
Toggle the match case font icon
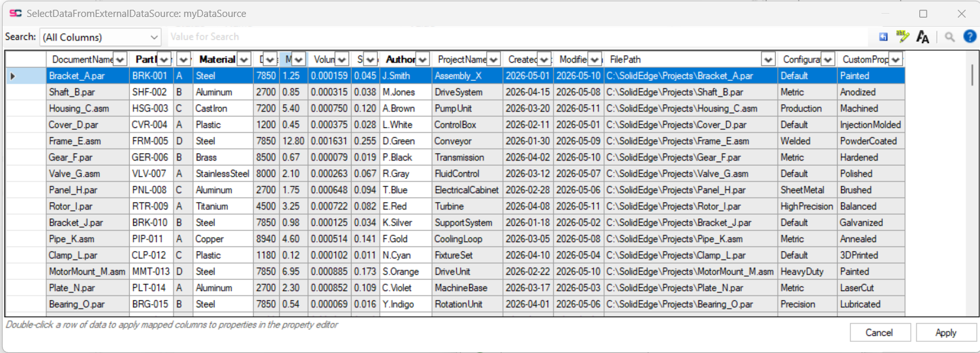point(923,37)
